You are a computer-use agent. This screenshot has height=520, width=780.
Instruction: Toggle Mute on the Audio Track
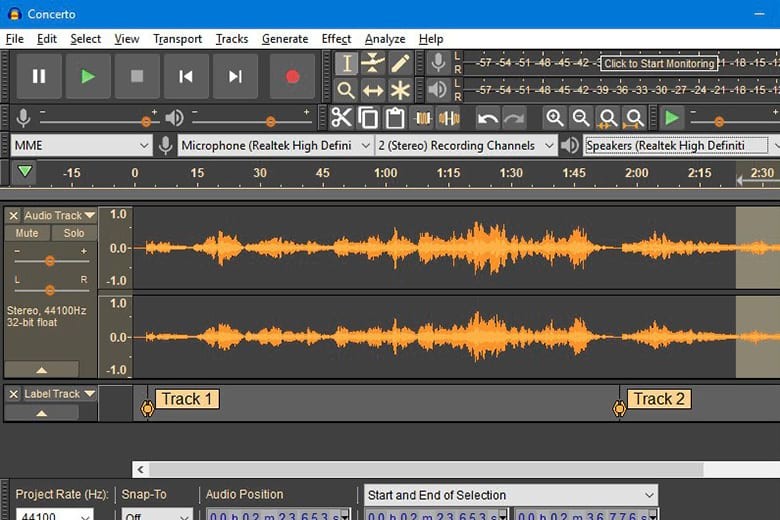[x=27, y=233]
